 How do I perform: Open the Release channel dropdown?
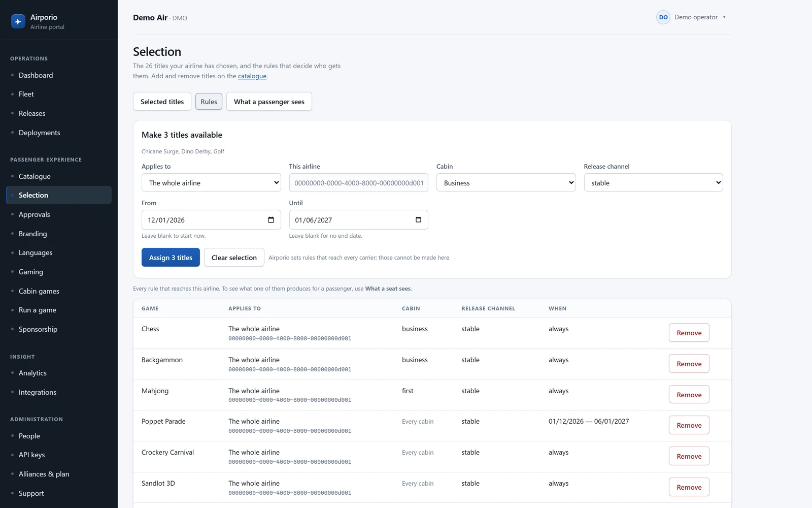coord(653,183)
